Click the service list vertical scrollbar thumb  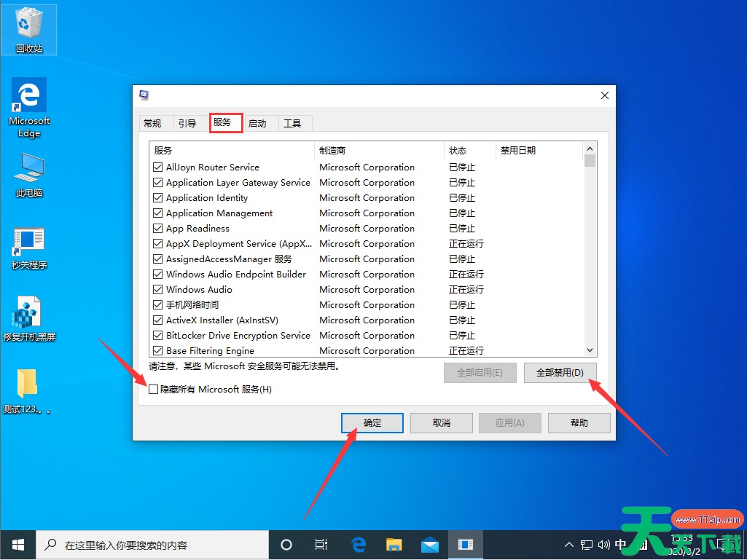pyautogui.click(x=590, y=161)
